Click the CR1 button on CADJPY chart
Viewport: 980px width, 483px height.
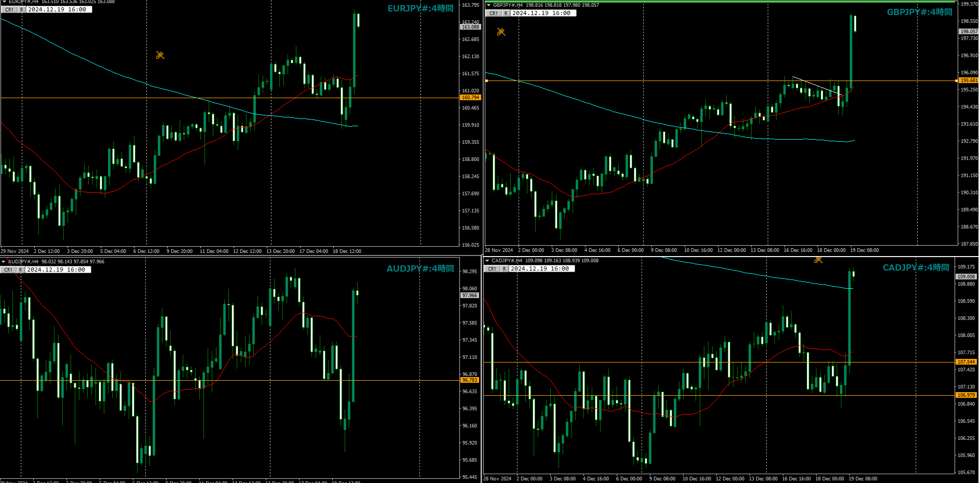tap(492, 269)
